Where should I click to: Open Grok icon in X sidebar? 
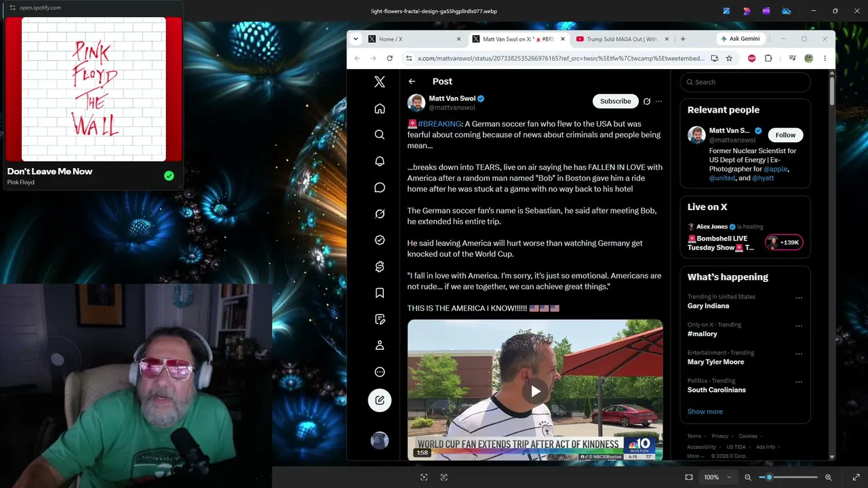(x=380, y=213)
